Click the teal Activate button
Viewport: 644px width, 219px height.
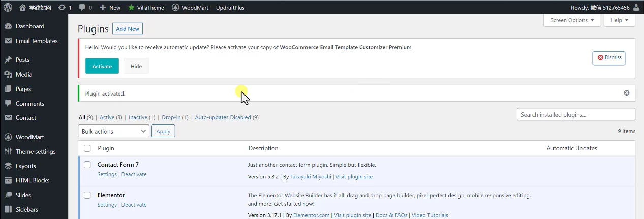(102, 66)
